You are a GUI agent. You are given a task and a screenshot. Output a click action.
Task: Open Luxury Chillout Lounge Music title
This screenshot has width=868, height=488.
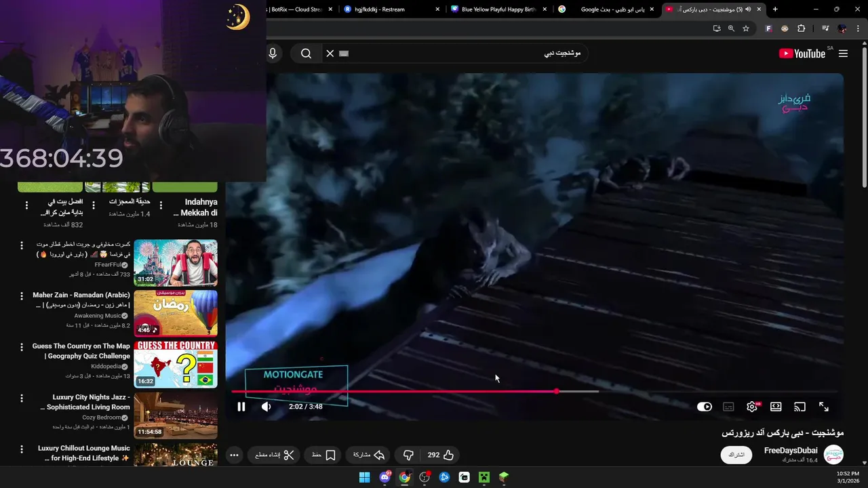click(x=84, y=453)
